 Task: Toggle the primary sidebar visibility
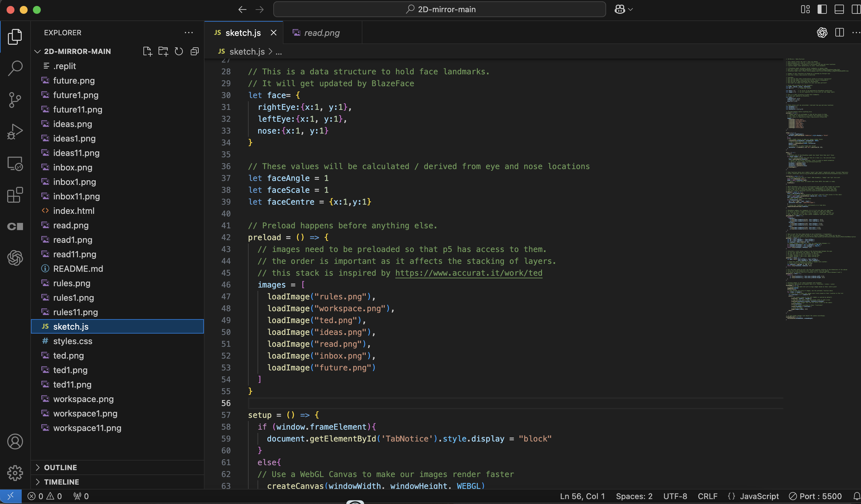tap(822, 9)
